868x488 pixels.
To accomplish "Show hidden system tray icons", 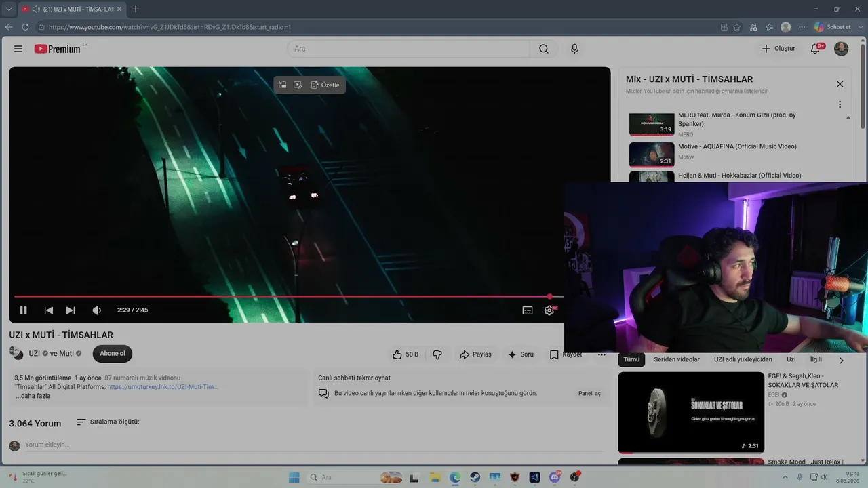I will (x=785, y=477).
